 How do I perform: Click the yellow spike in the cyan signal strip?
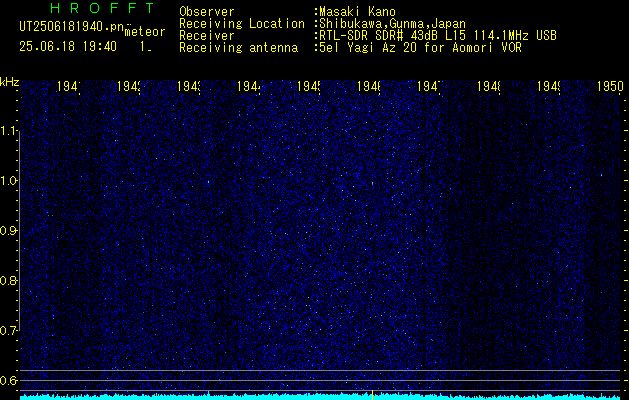pos(373,394)
